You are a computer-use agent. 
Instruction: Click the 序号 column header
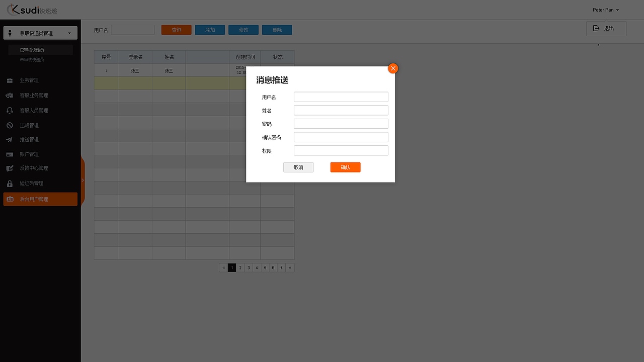pyautogui.click(x=106, y=57)
